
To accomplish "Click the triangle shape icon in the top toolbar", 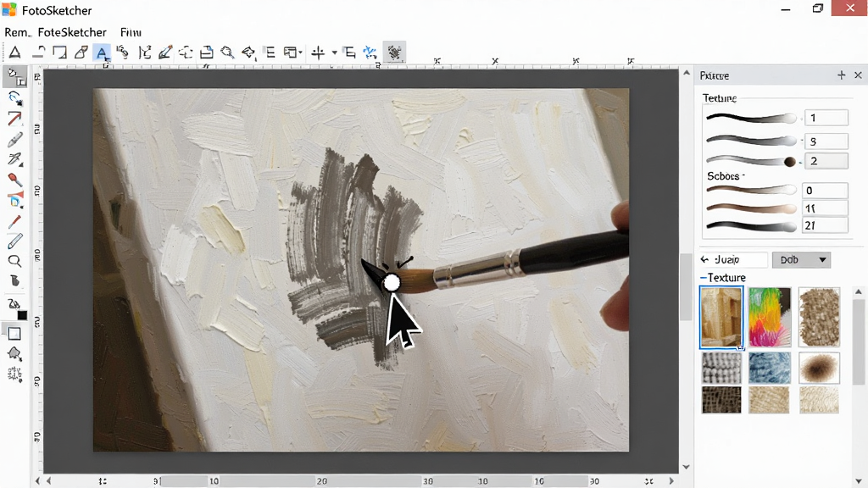I will 15,53.
